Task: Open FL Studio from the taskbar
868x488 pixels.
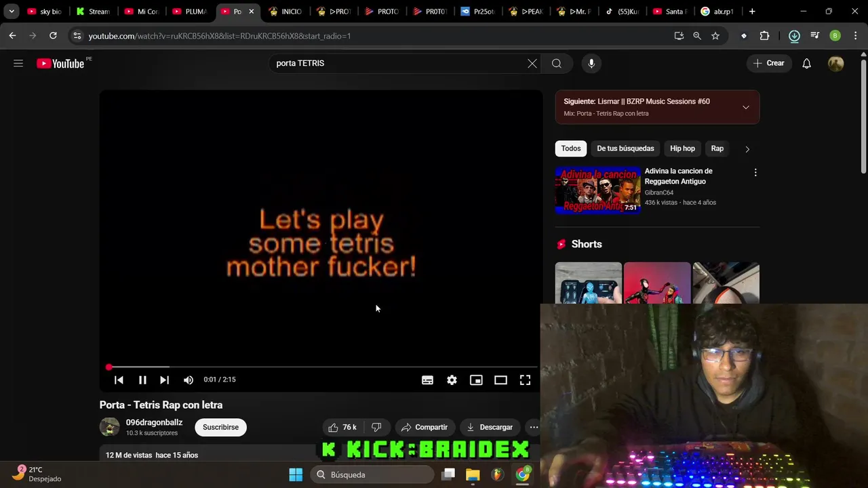Action: (x=497, y=474)
